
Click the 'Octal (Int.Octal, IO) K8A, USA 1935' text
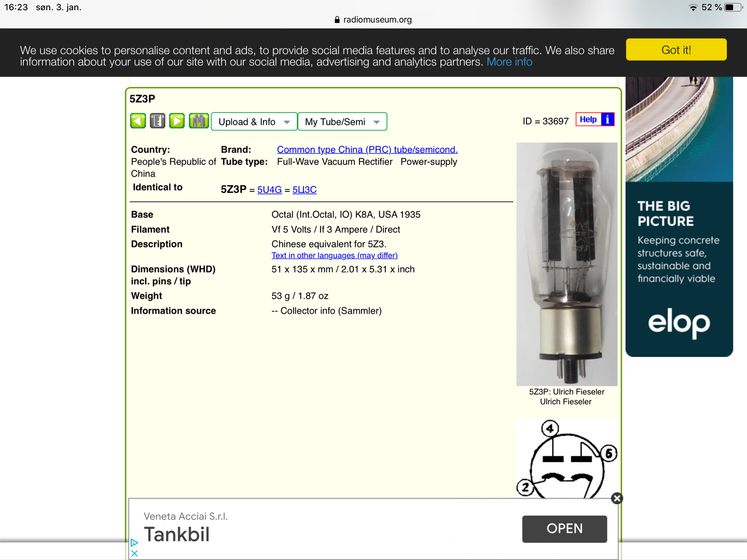pos(346,215)
